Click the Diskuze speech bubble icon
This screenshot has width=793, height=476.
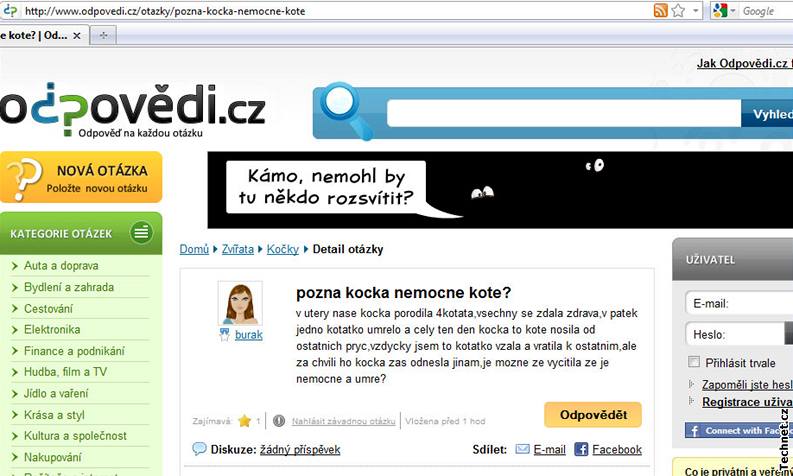199,449
